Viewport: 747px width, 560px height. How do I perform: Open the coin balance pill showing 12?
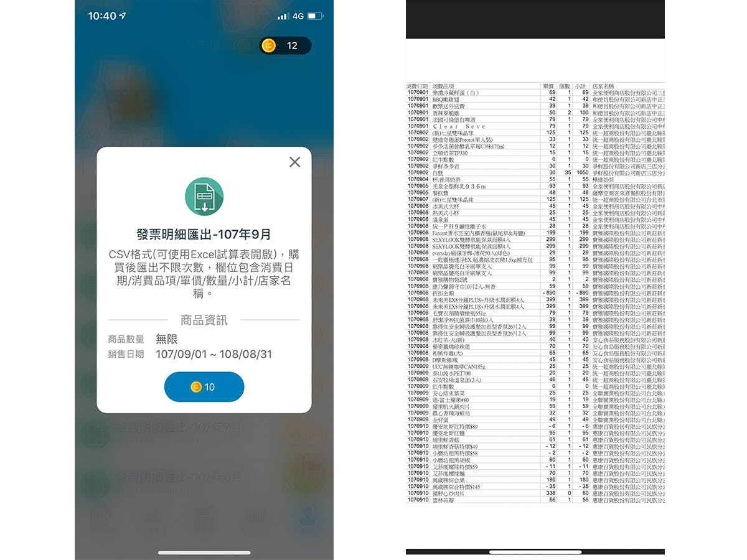[285, 45]
